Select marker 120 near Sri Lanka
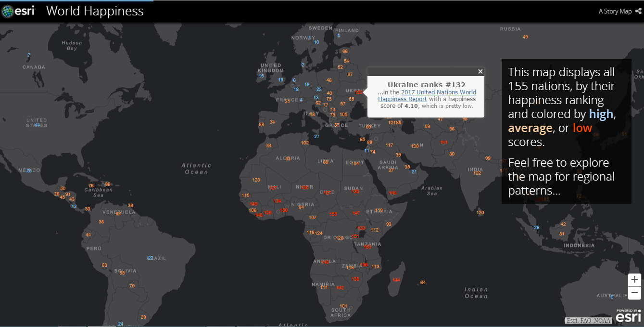 (480, 213)
